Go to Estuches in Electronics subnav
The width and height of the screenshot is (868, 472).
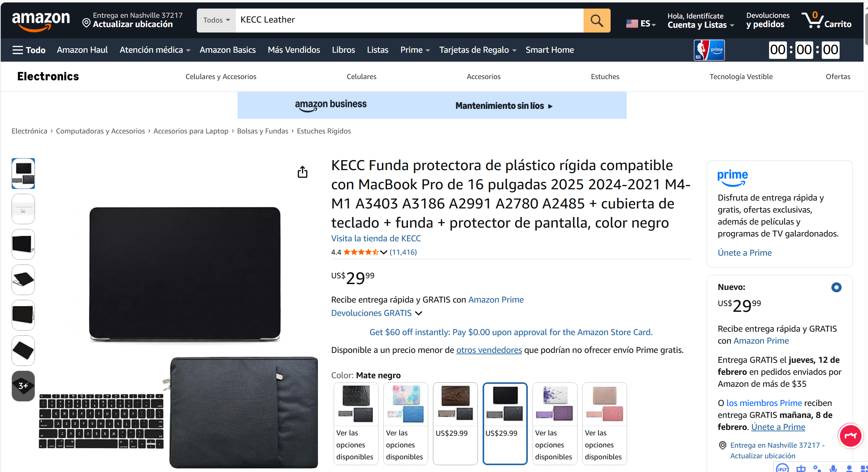point(605,77)
